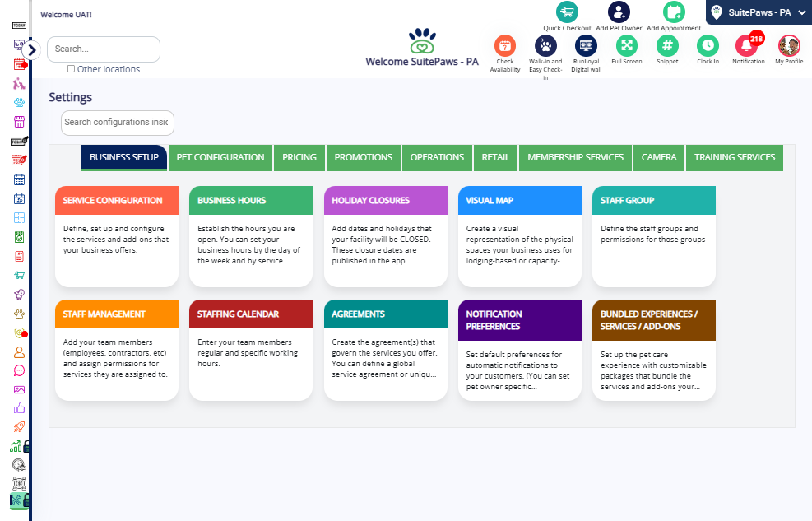Open Check Availability calendar icon
Viewport: 812px width, 521px height.
click(505, 46)
